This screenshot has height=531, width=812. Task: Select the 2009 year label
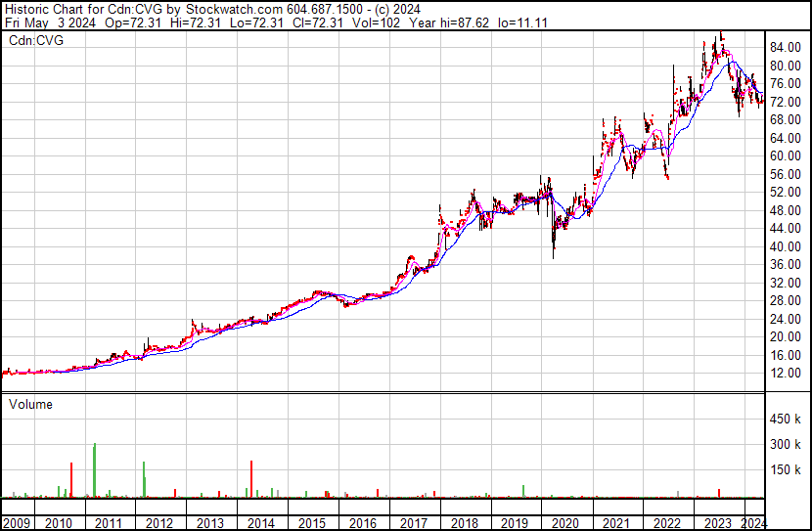click(x=16, y=523)
